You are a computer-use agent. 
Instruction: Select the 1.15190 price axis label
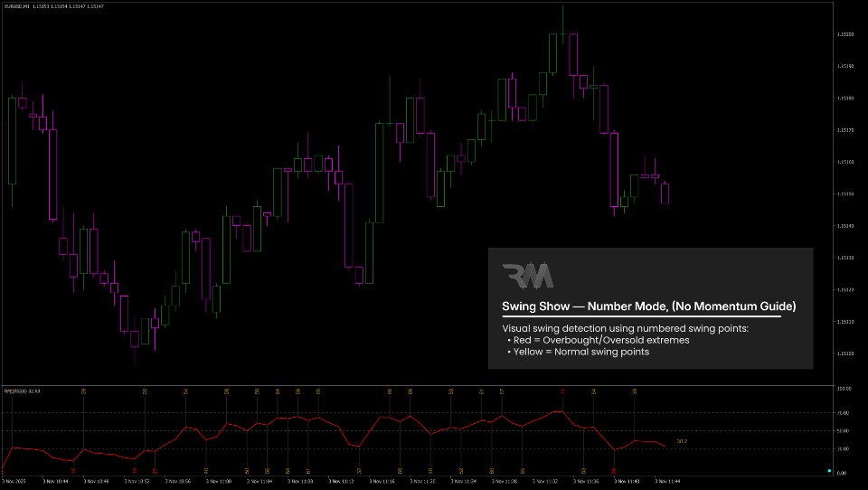pyautogui.click(x=845, y=66)
